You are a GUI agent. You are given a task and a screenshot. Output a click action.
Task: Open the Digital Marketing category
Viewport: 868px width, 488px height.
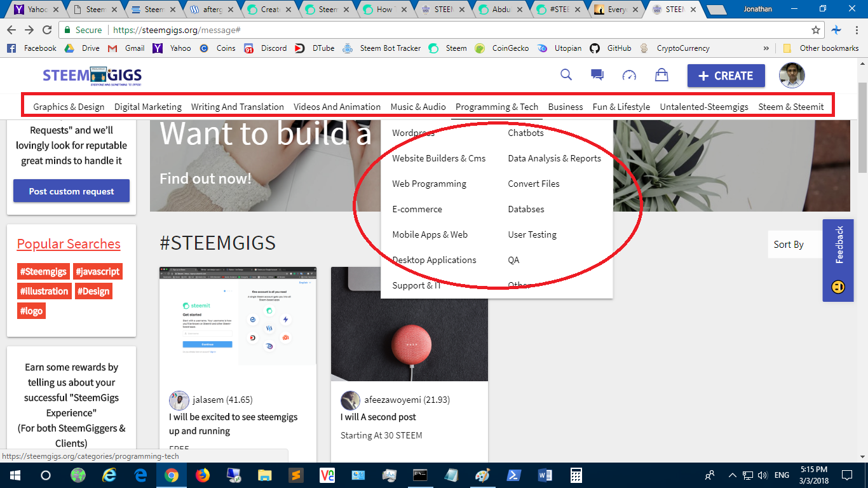click(x=148, y=107)
